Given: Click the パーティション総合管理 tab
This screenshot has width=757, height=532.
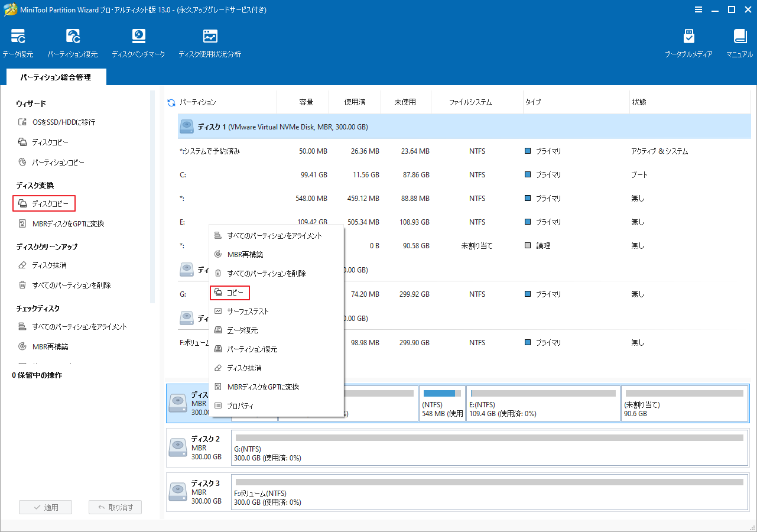Looking at the screenshot, I should (x=56, y=77).
